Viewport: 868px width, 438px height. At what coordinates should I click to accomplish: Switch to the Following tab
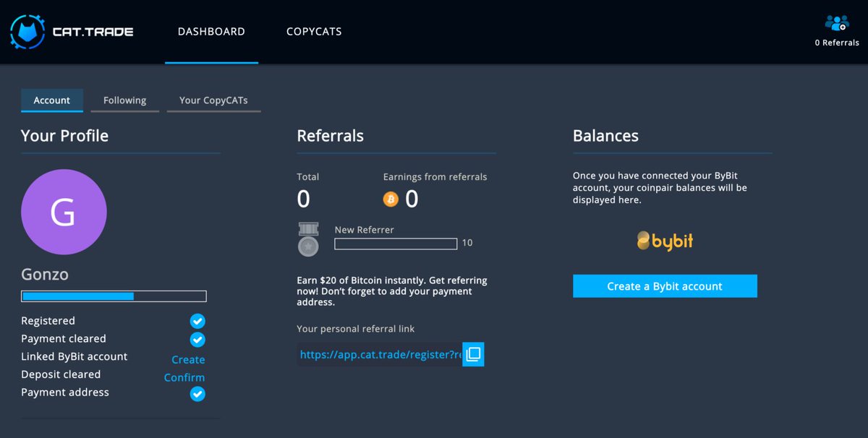pos(124,100)
